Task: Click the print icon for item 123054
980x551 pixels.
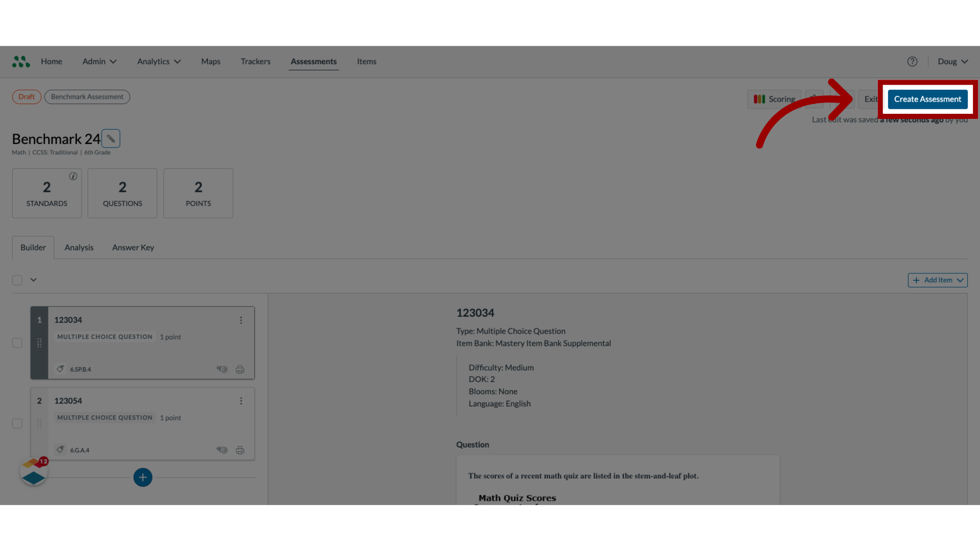Action: click(240, 449)
